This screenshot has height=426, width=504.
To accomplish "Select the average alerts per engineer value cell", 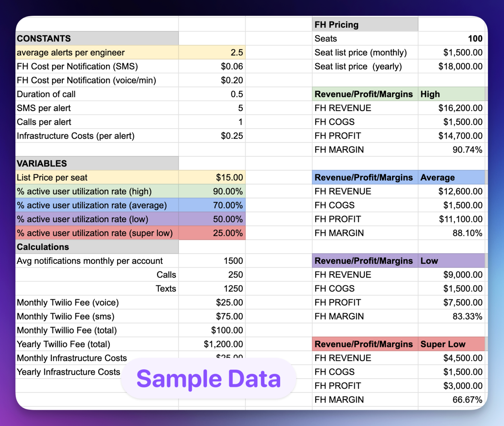I will pos(212,52).
